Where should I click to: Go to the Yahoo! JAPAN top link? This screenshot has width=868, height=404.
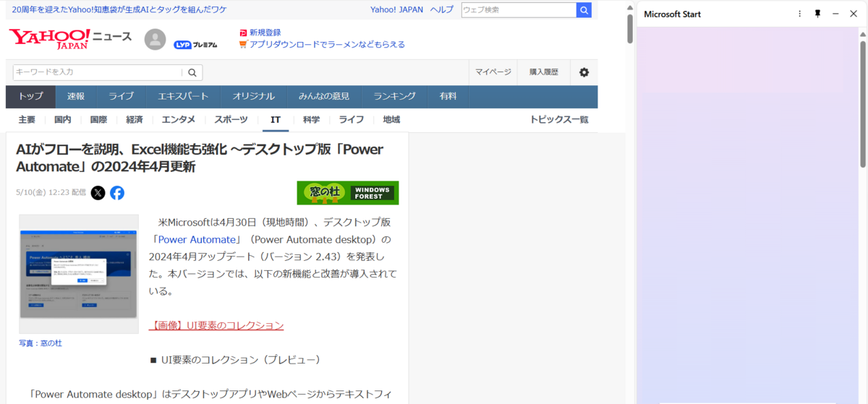pyautogui.click(x=396, y=10)
